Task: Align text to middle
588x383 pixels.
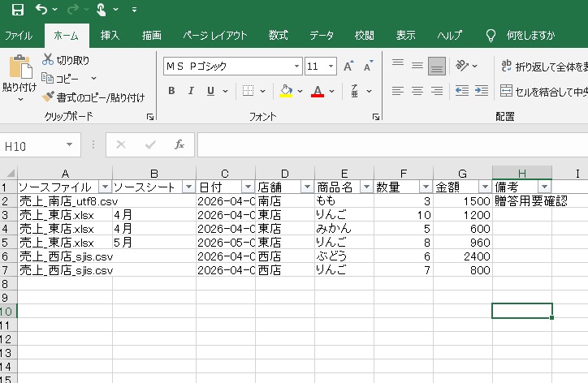Action: click(417, 66)
